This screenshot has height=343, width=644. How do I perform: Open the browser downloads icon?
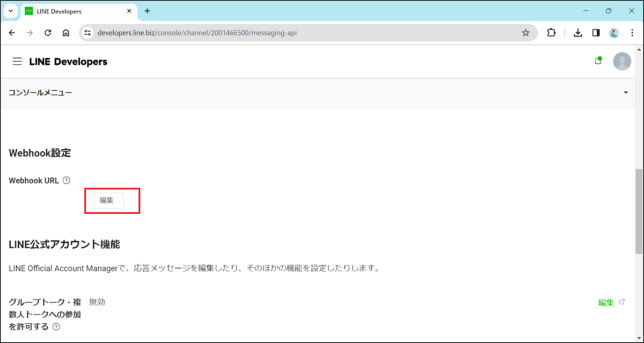pos(578,33)
